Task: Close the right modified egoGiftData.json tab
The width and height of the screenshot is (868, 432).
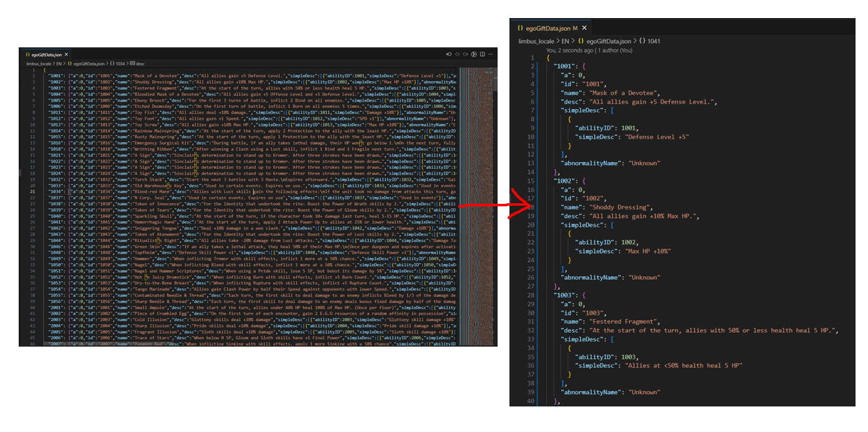Action: [584, 28]
